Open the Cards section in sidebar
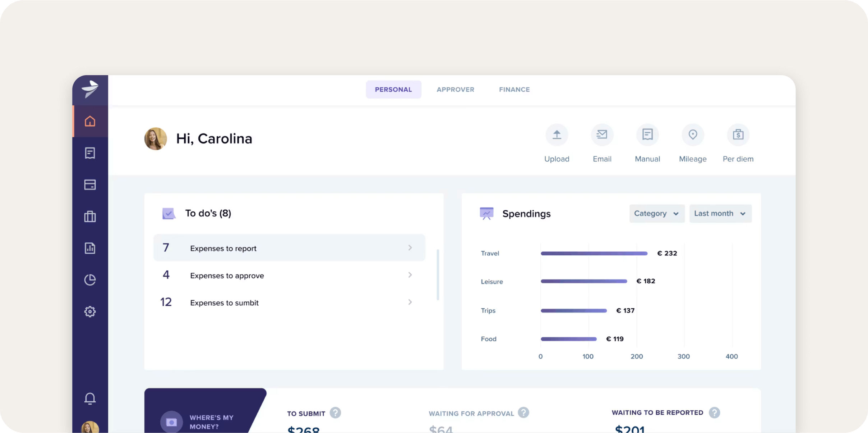 point(90,185)
